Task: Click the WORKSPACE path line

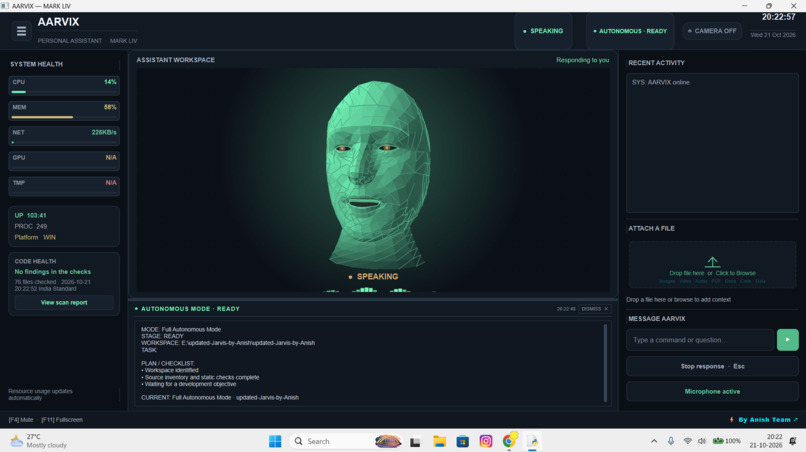Action: click(x=228, y=343)
